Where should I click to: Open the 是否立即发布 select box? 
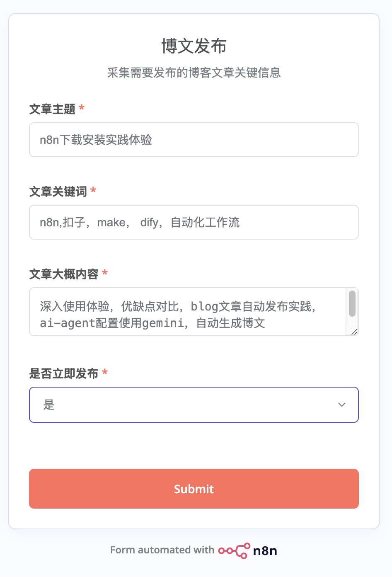pyautogui.click(x=194, y=405)
